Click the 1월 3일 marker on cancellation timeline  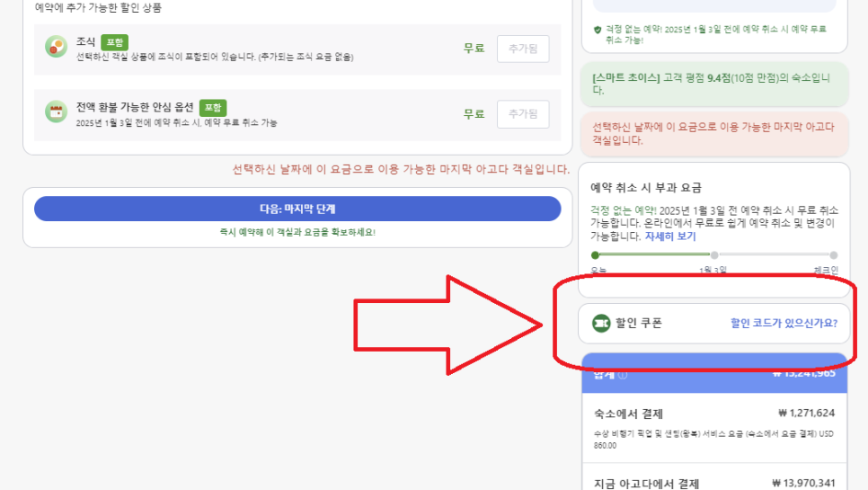pos(714,255)
